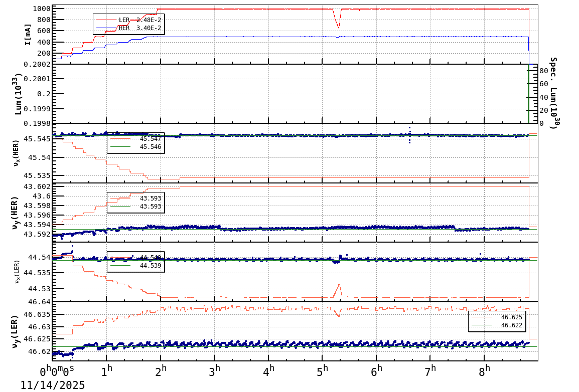Image resolution: width=579 pixels, height=392 pixels.
Task: Click the 4h tick label on the time axis
Action: 267,370
